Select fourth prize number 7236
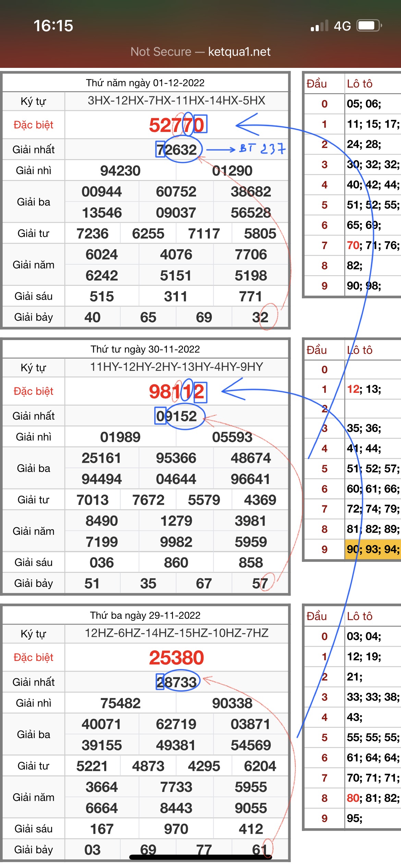The image size is (401, 868). (x=93, y=234)
